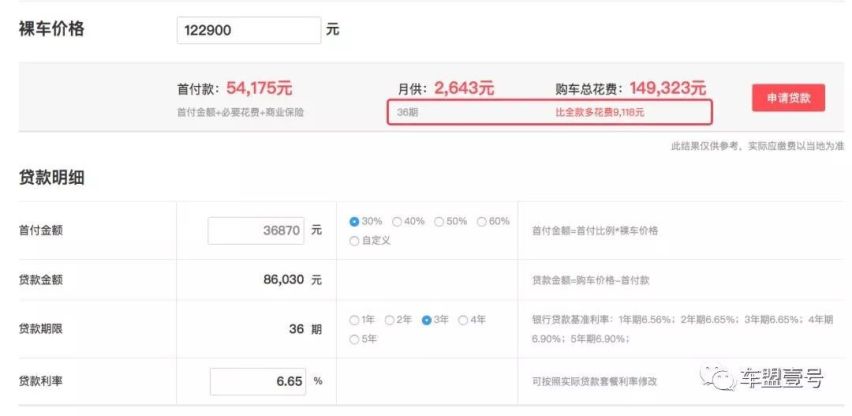Click the 贷款期限 row label

point(41,329)
